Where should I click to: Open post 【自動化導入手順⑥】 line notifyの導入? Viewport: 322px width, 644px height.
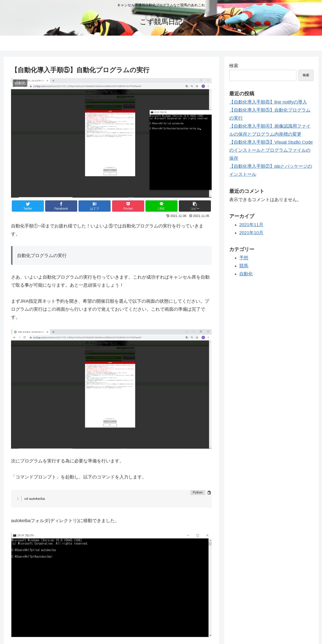268,102
